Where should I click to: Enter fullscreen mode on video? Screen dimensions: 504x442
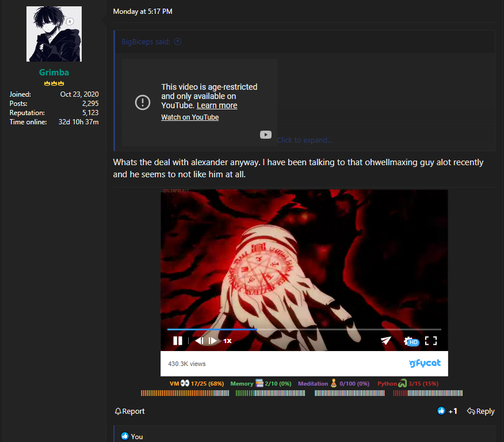point(431,341)
